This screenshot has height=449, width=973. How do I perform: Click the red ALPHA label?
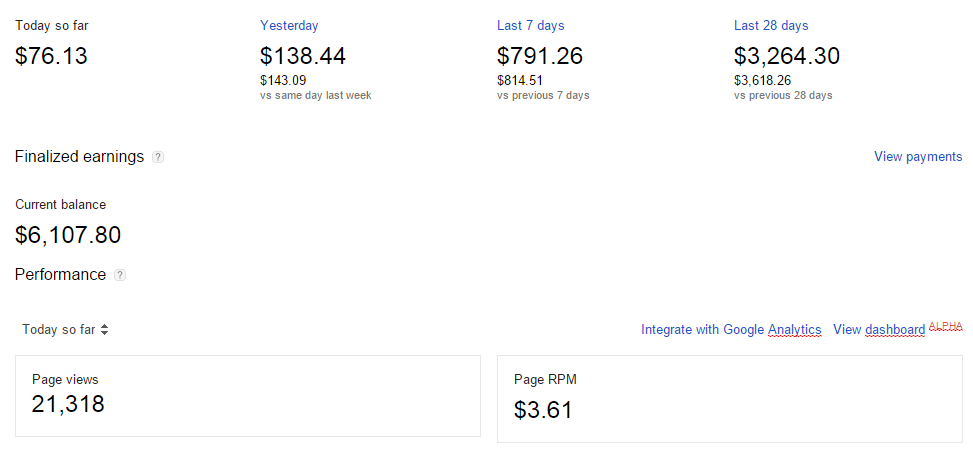point(945,326)
